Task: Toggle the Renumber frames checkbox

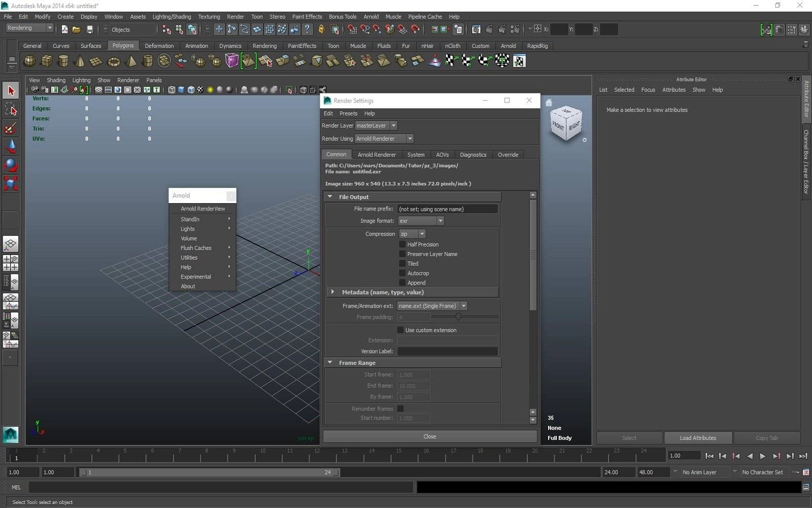Action: 400,408
